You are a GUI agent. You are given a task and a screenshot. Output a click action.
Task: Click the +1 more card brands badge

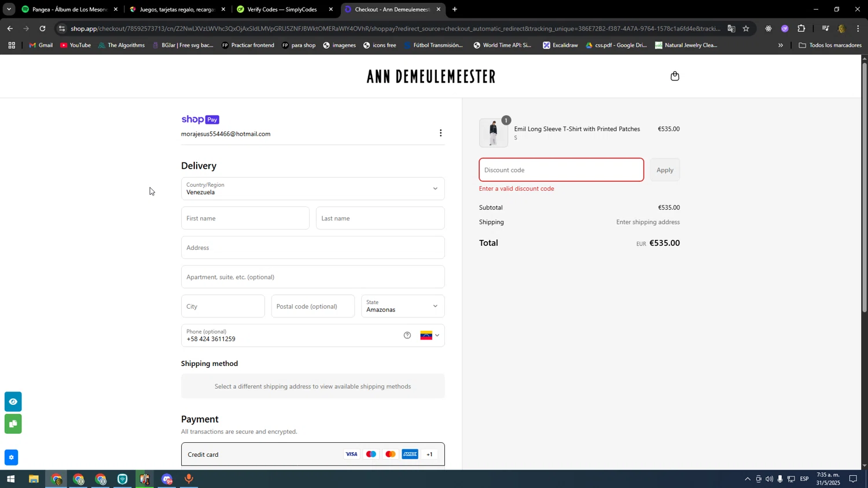(x=429, y=454)
